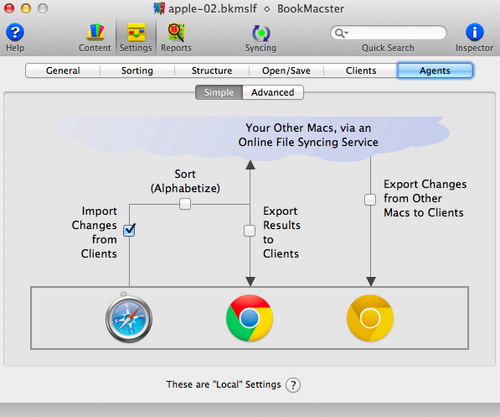Viewport: 500px width, 417px height.
Task: Select the Simple segment button
Action: 219,92
